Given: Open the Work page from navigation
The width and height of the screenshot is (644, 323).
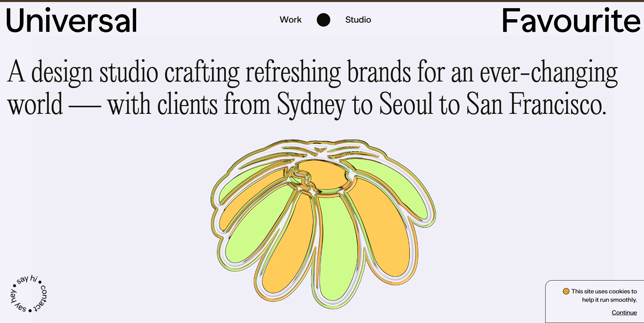Looking at the screenshot, I should (x=290, y=20).
